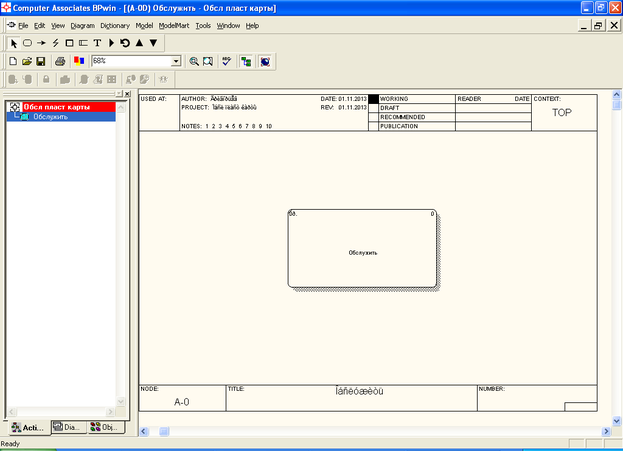Open the Tools menu
The width and height of the screenshot is (623, 451).
[x=203, y=25]
